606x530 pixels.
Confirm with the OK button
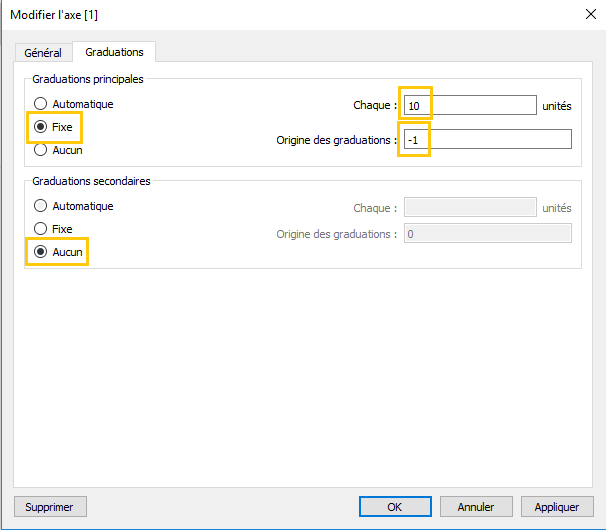coord(395,507)
